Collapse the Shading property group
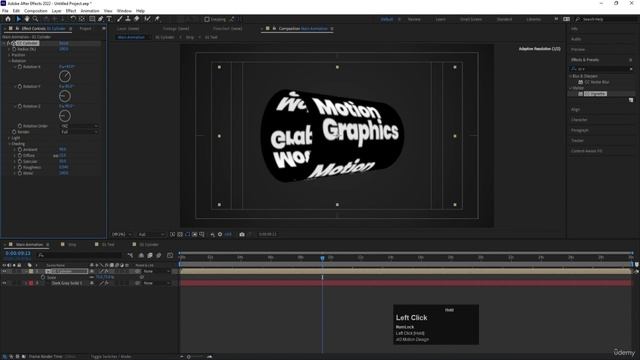Image resolution: width=640 pixels, height=360 pixels. click(9, 144)
